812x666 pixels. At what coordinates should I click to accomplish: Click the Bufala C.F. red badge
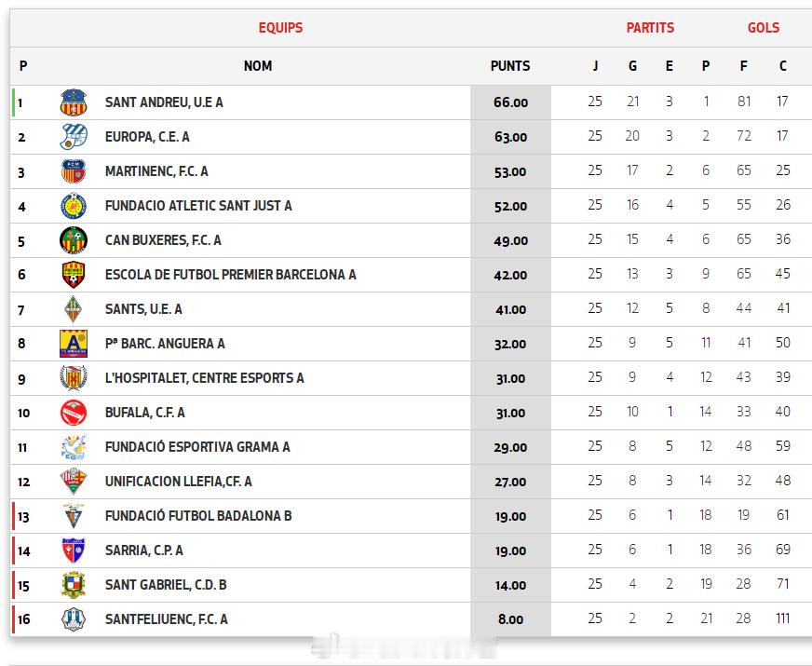tap(73, 413)
